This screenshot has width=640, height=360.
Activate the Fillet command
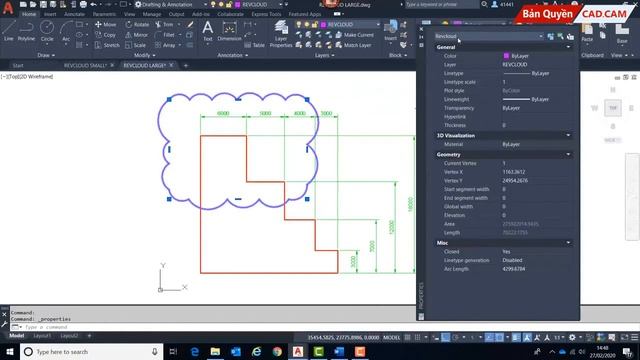tap(165, 35)
